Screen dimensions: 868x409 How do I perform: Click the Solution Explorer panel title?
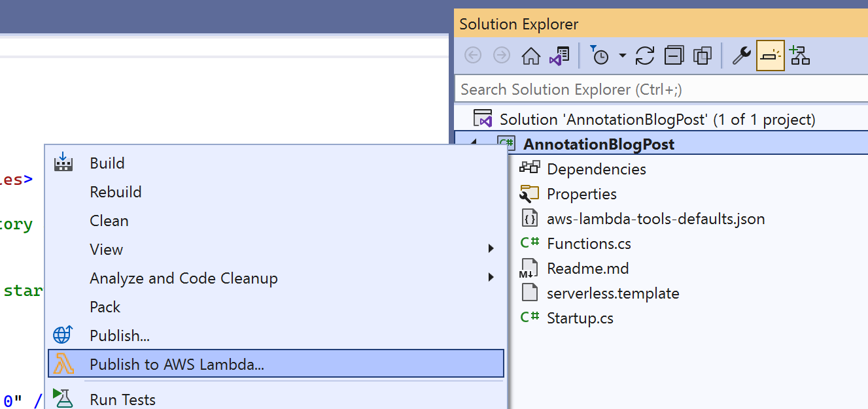click(519, 25)
